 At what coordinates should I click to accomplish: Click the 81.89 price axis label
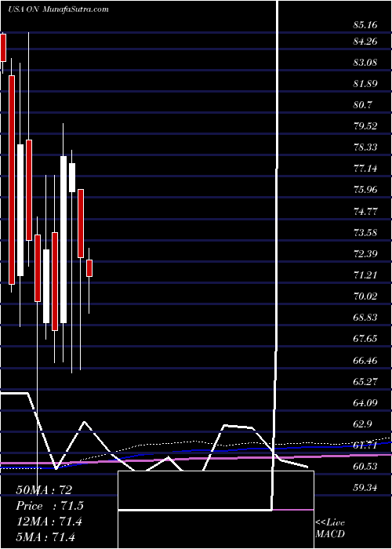(x=365, y=84)
